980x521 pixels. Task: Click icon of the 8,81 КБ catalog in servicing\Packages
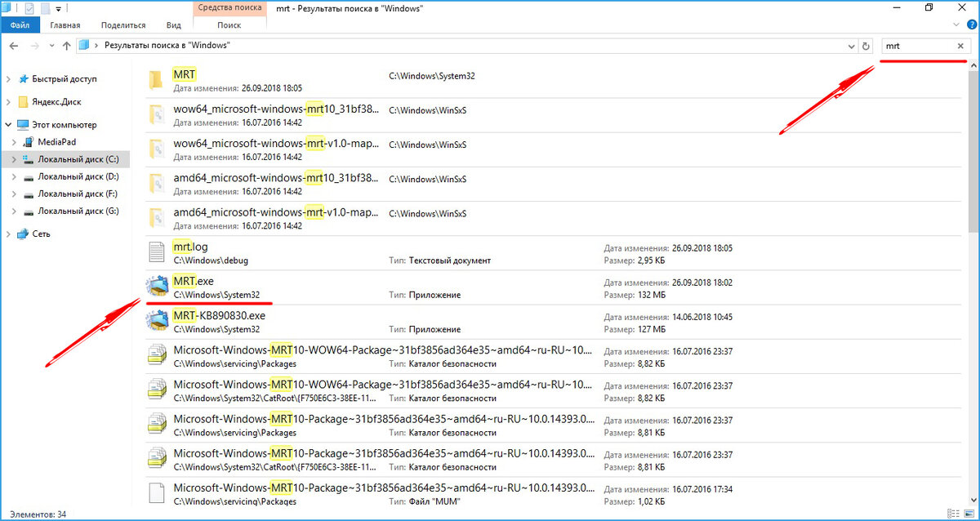[x=156, y=424]
